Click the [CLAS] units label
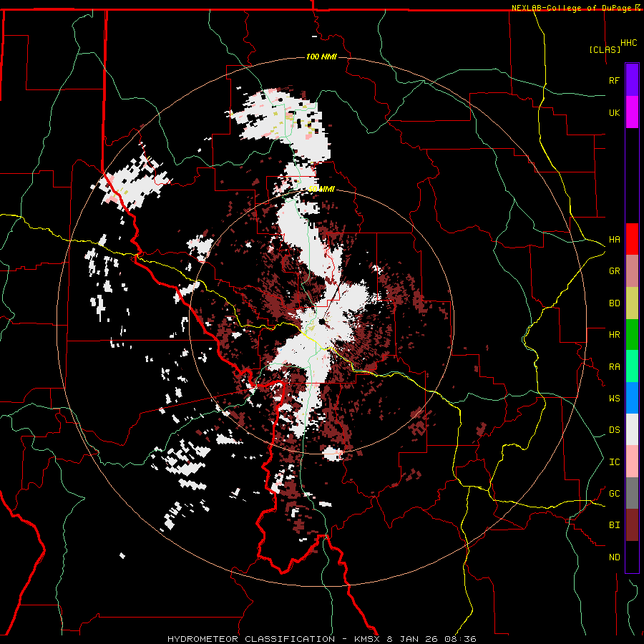The image size is (644, 644). click(x=605, y=49)
